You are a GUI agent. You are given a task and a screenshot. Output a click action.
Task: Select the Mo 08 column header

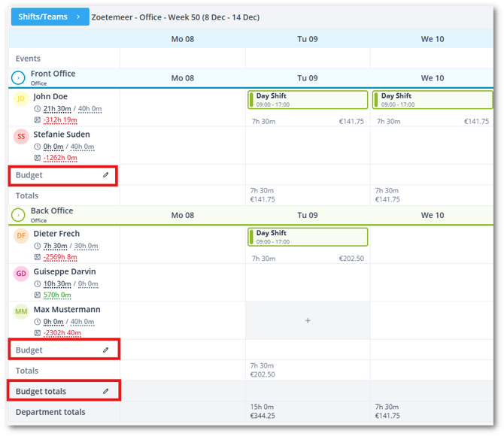[182, 38]
